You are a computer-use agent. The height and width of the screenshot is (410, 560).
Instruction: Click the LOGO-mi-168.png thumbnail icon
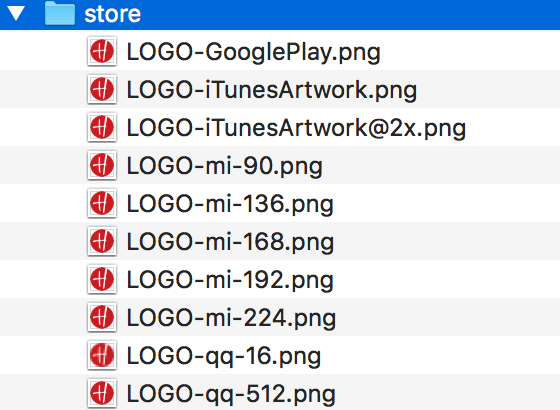[102, 241]
